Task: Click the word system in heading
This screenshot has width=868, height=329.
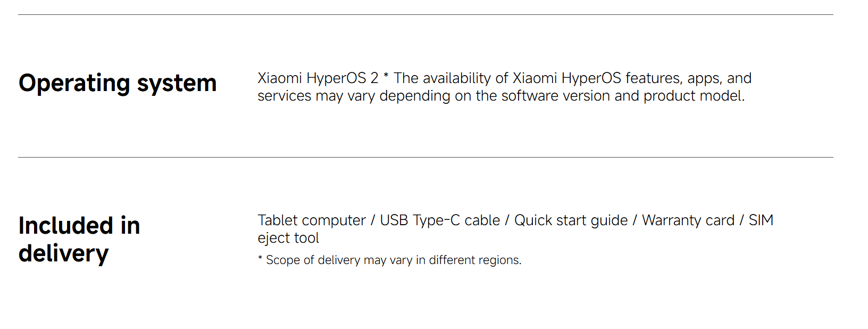Action: click(177, 84)
